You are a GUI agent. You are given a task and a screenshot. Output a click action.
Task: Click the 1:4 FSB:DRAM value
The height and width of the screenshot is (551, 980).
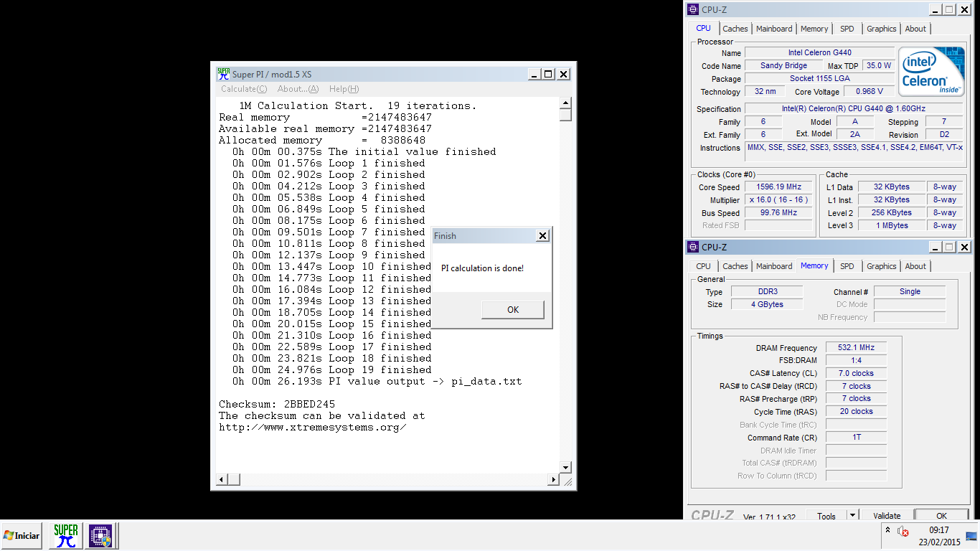(x=856, y=361)
